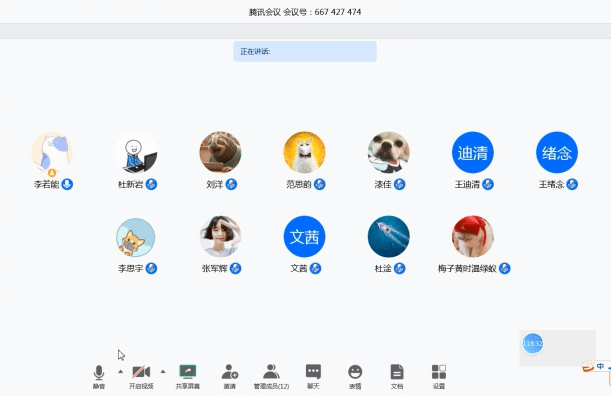Expand audio options arrow beside microphone

[120, 371]
